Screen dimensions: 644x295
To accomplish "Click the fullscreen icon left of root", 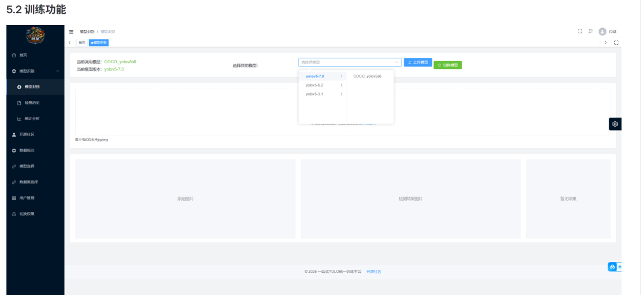I will point(580,31).
